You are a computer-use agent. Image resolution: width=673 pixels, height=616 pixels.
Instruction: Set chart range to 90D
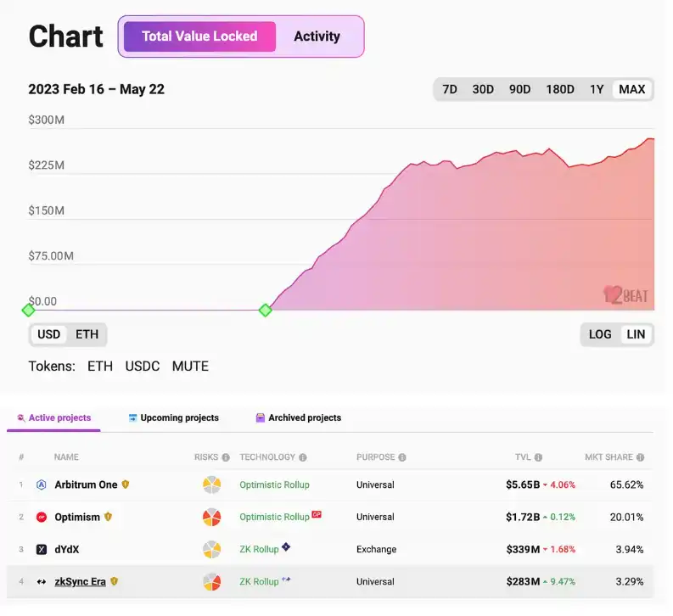[519, 89]
